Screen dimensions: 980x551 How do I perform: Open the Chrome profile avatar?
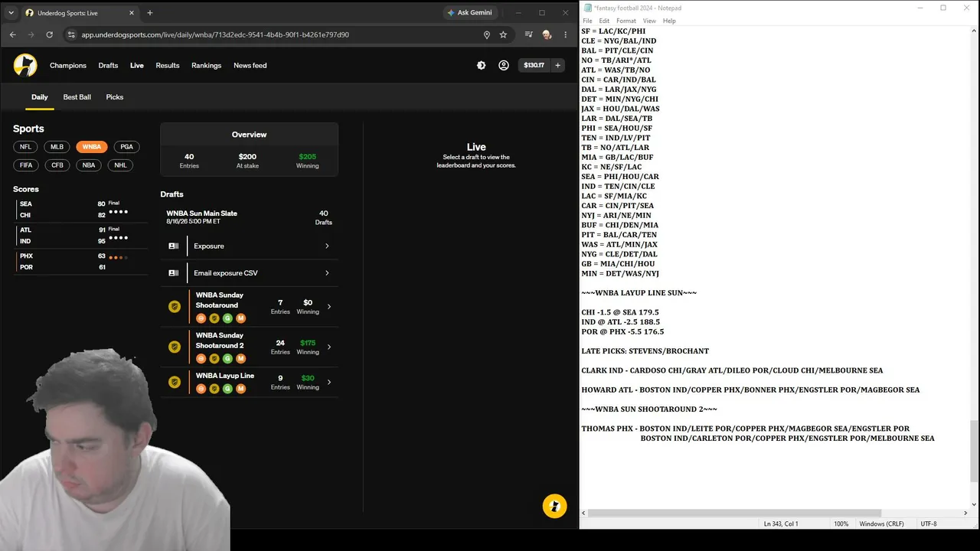tap(547, 34)
